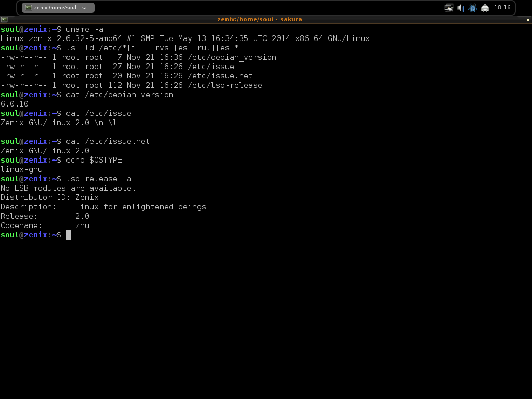Click 'cat /etc/issue.net' command text

pos(108,141)
